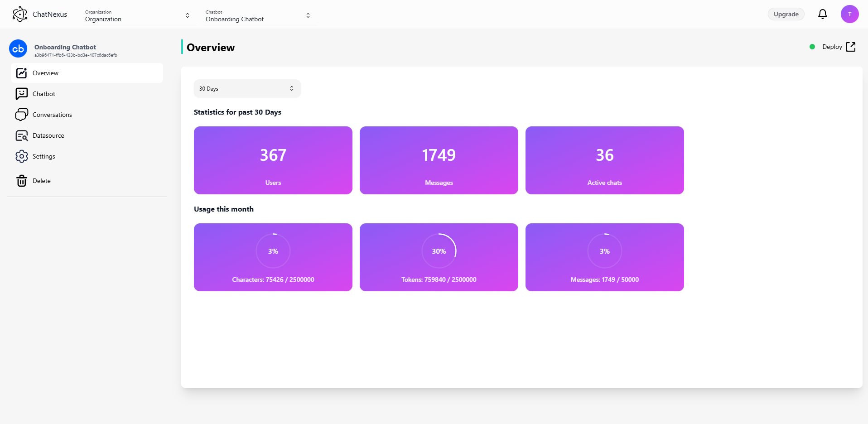Click the Deploy text link
868x424 pixels.
[x=832, y=47]
